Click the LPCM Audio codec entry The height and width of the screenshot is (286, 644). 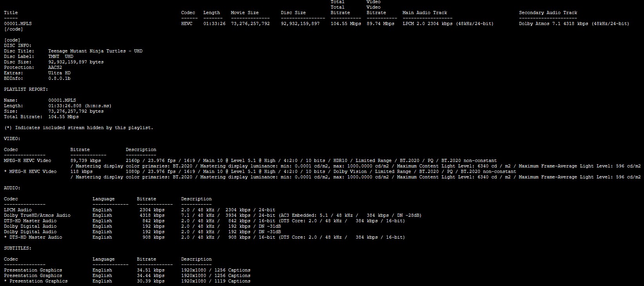pos(18,210)
